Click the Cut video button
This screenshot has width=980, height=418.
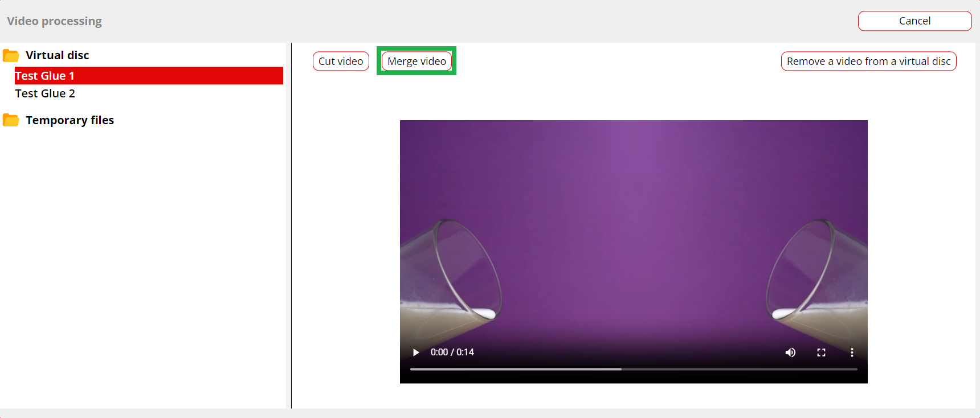pos(341,61)
